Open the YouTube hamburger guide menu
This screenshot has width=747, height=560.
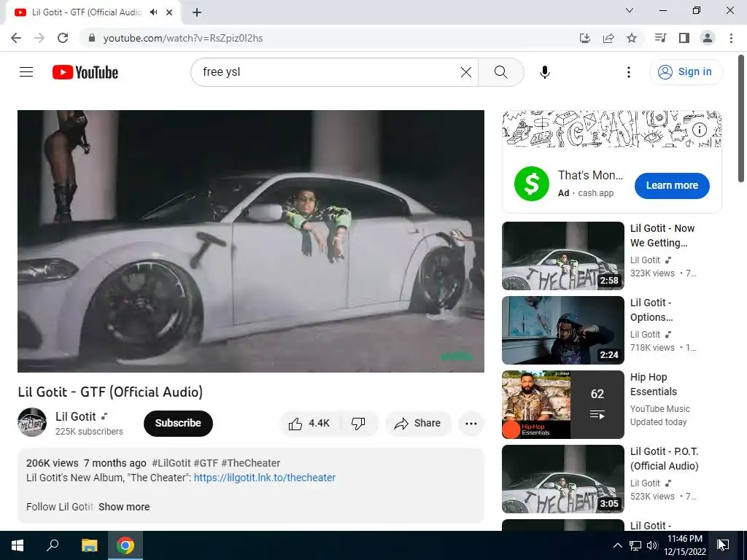(x=26, y=72)
